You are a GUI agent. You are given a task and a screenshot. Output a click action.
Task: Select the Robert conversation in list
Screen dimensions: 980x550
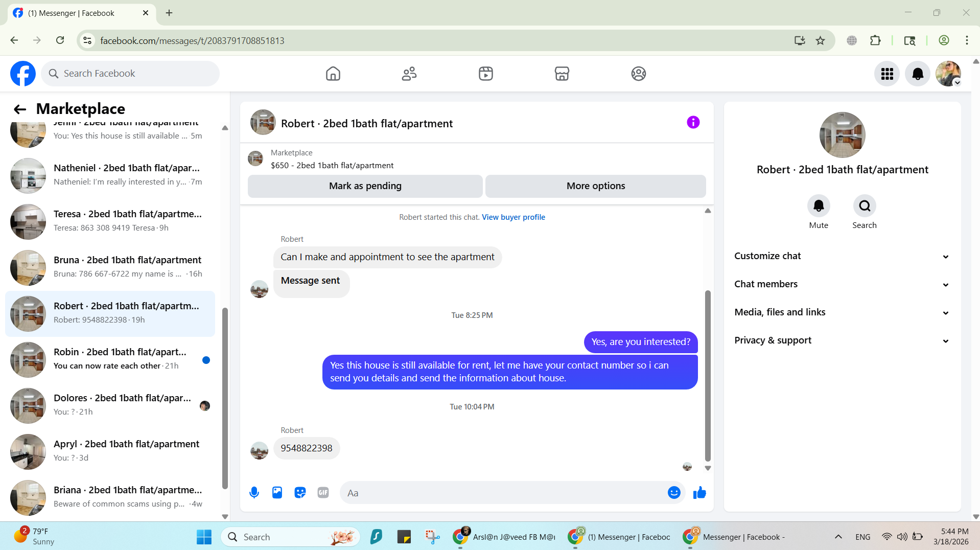coord(110,314)
